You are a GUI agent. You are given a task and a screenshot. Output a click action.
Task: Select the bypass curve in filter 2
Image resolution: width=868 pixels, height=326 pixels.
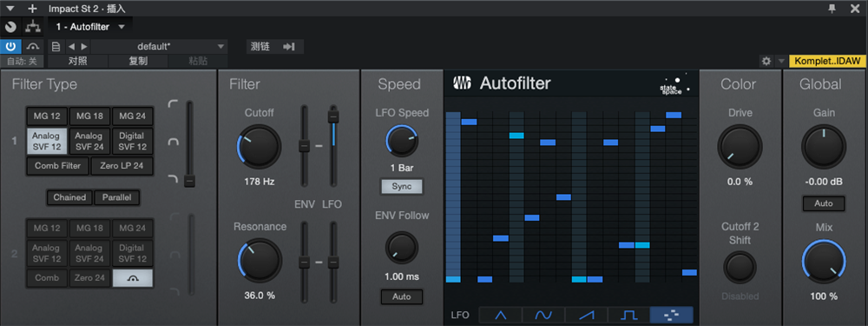tap(133, 278)
